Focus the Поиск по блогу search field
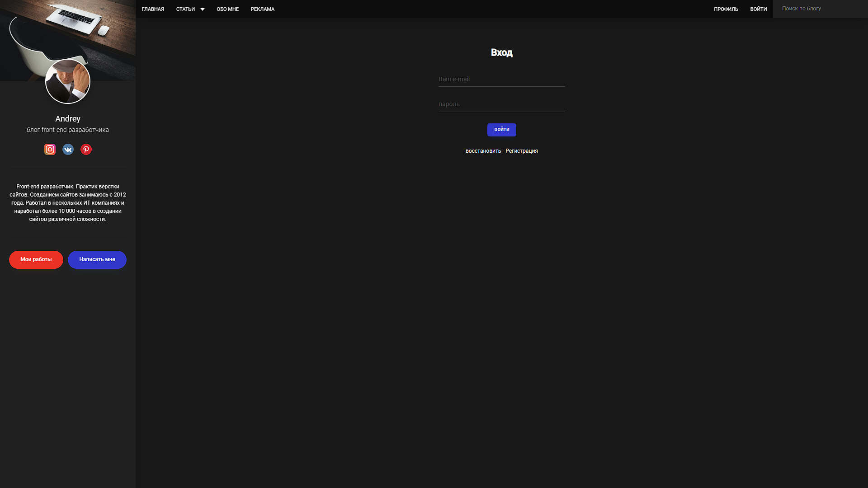The image size is (868, 488). pyautogui.click(x=821, y=9)
